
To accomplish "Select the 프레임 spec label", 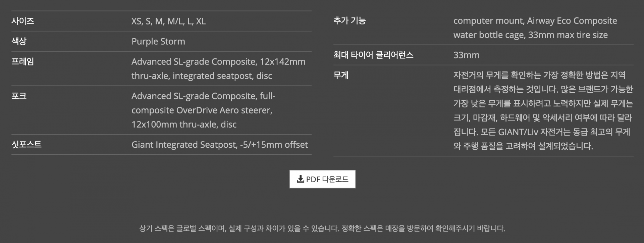I will coord(23,62).
